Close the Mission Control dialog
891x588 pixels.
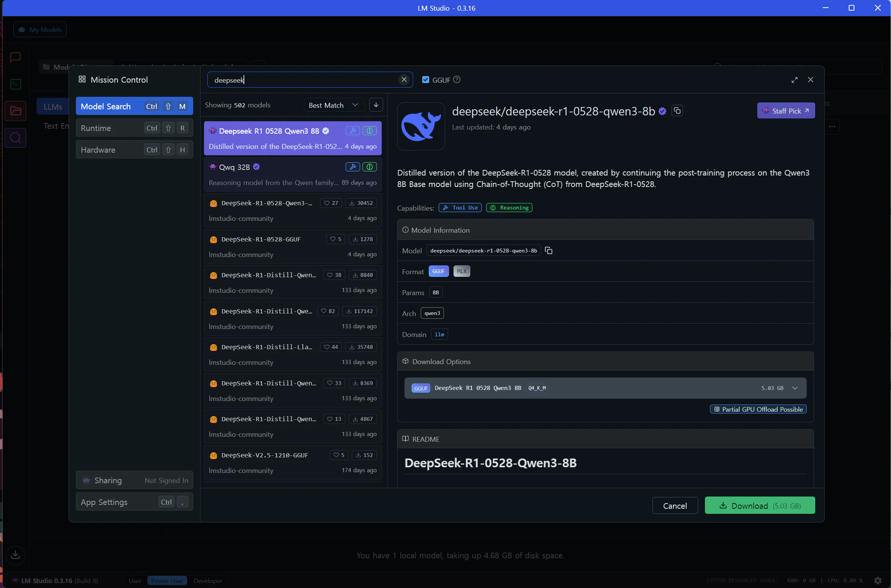click(811, 80)
